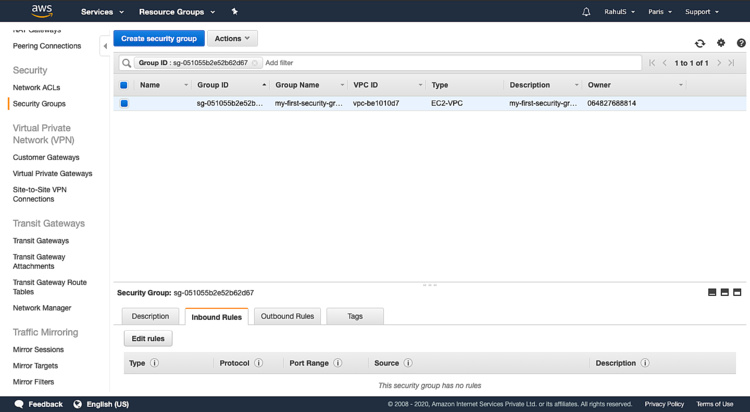Screen dimensions: 750x412
Task: Open the Paris region selector
Action: (x=659, y=12)
